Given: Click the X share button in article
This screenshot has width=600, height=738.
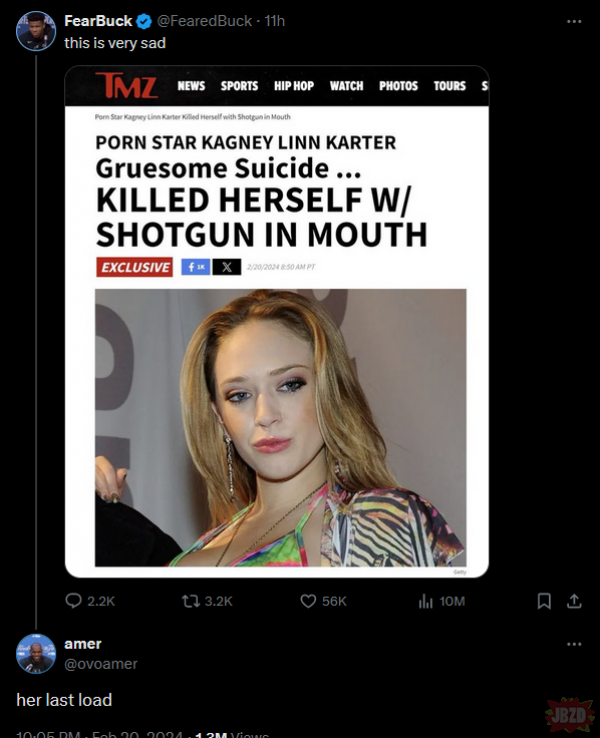Looking at the screenshot, I should click(x=227, y=267).
